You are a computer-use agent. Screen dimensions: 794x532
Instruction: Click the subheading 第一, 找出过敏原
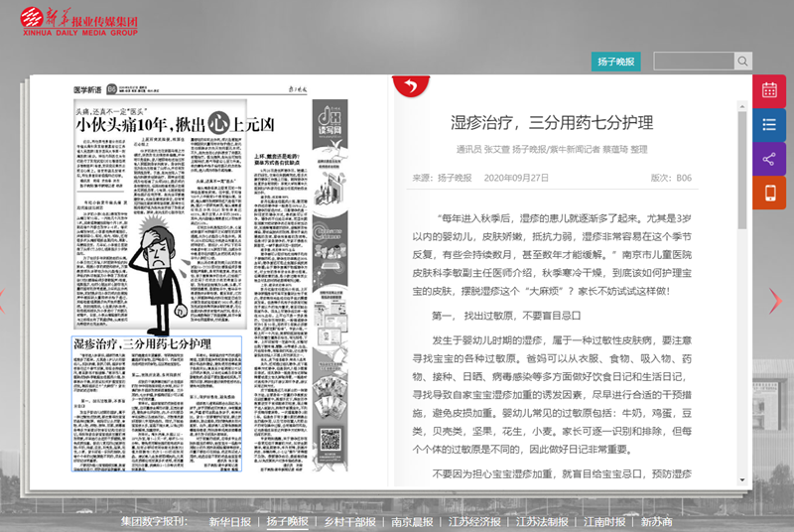(x=506, y=316)
